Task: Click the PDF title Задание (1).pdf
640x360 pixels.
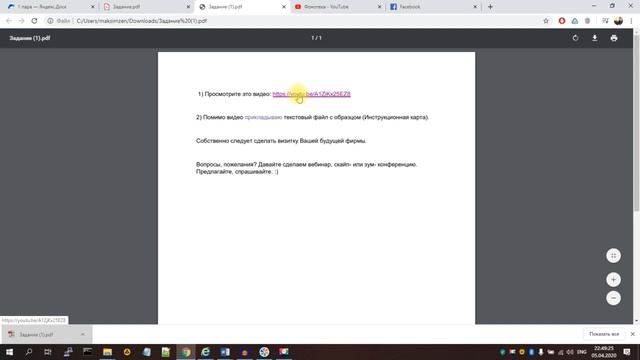Action: 30,38
